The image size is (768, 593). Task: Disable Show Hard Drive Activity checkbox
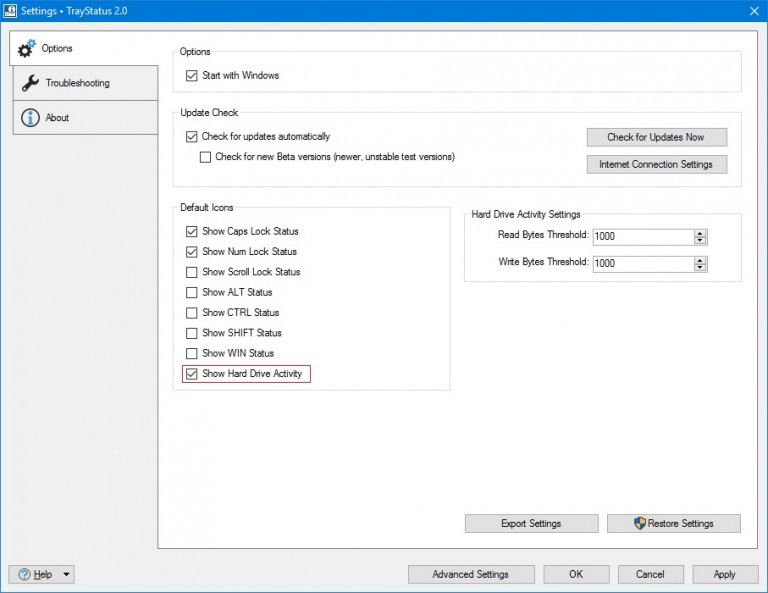192,374
